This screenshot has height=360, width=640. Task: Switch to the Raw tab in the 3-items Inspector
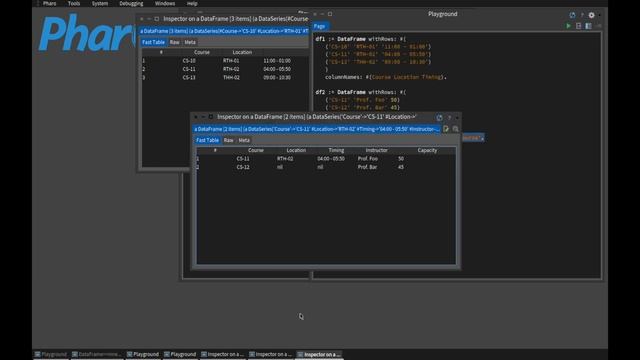pyautogui.click(x=174, y=42)
